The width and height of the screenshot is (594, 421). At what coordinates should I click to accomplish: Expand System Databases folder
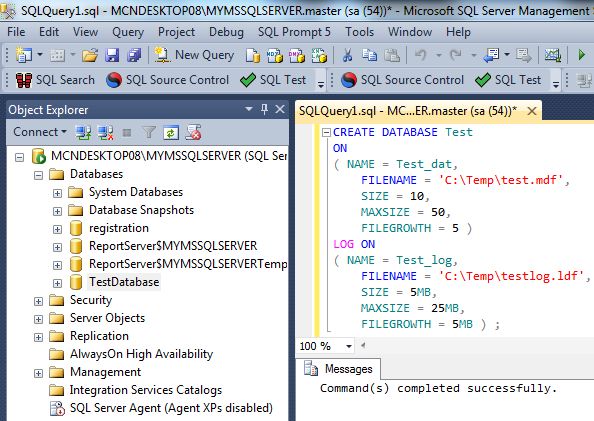(x=57, y=193)
